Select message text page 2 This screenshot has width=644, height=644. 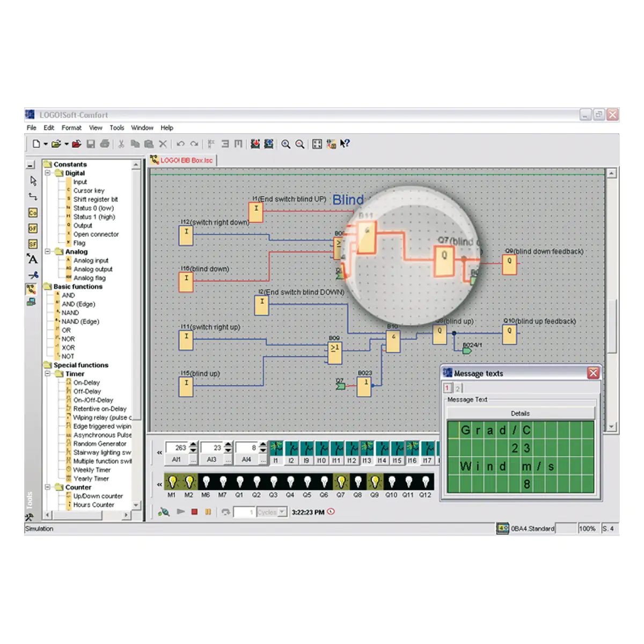[x=458, y=388]
